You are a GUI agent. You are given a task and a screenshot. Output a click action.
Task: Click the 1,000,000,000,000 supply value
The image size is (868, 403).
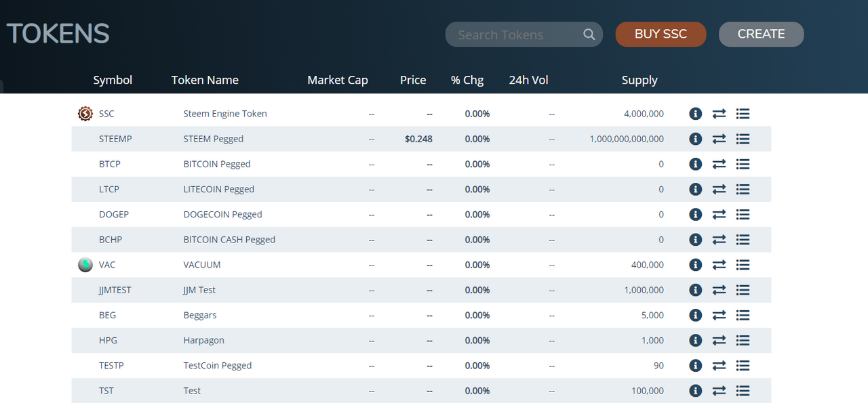tap(627, 139)
